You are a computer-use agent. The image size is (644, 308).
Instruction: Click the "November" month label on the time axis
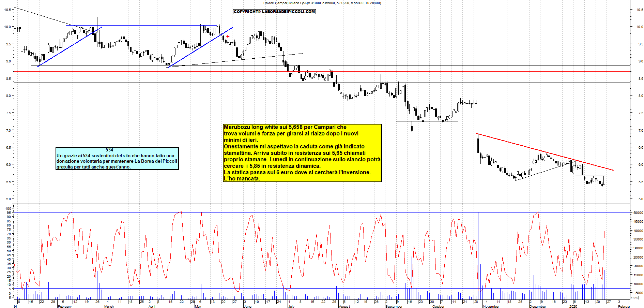click(x=491, y=306)
